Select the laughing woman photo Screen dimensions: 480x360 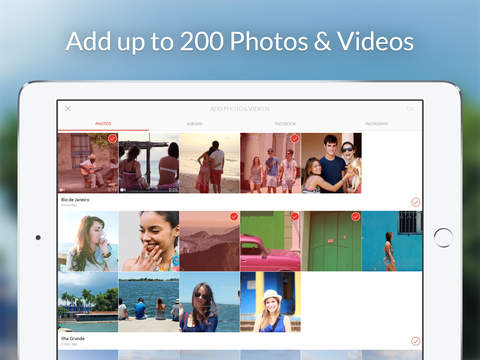149,241
